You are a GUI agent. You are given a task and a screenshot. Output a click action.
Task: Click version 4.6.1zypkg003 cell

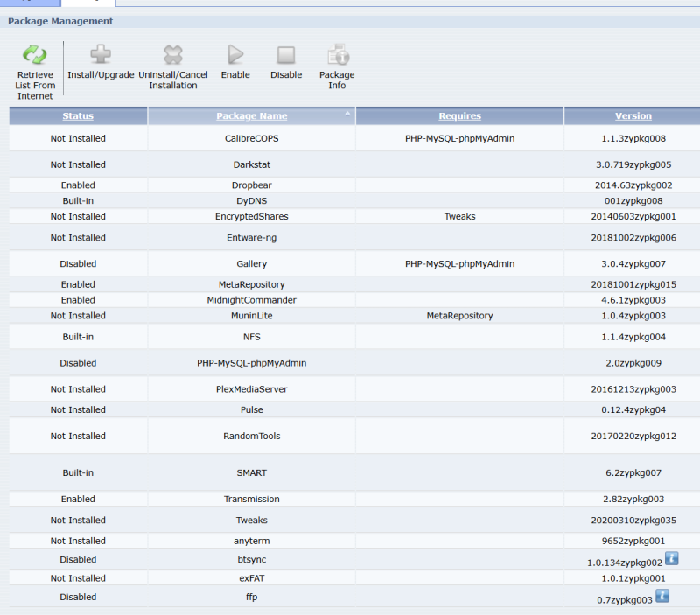633,300
